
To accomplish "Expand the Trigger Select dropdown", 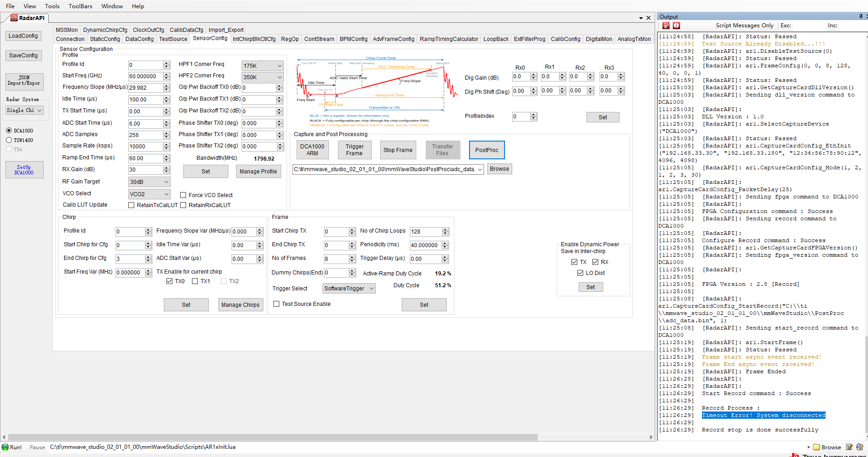I will click(349, 289).
